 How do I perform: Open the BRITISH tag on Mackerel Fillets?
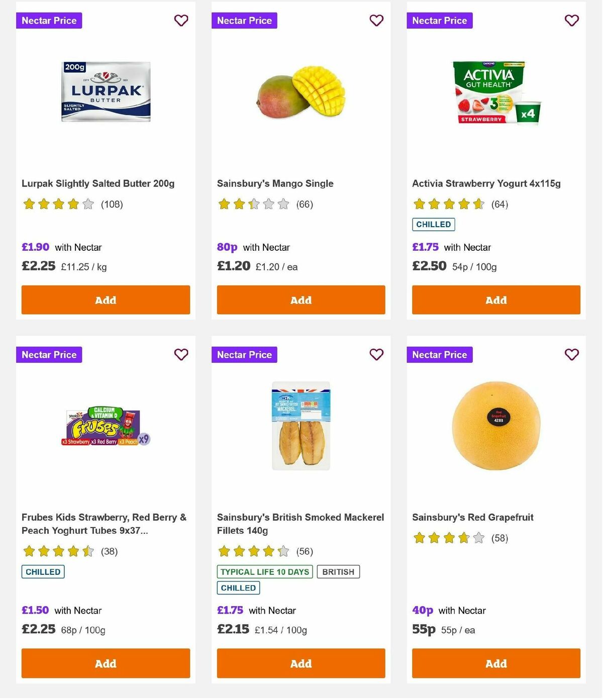[x=338, y=571]
